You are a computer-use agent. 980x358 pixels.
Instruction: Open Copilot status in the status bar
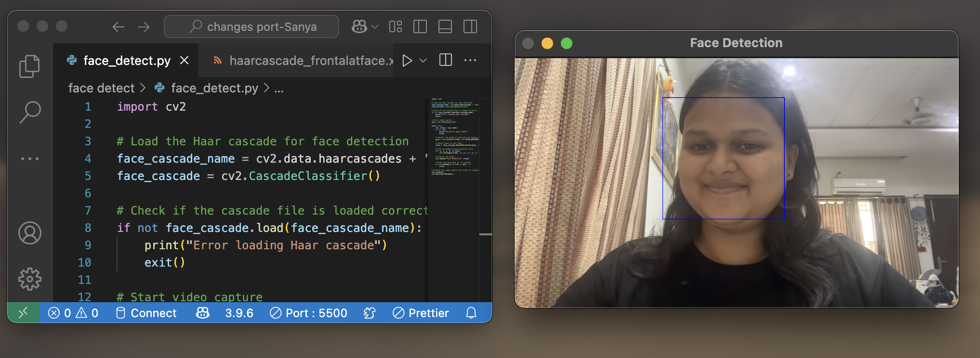pyautogui.click(x=203, y=313)
